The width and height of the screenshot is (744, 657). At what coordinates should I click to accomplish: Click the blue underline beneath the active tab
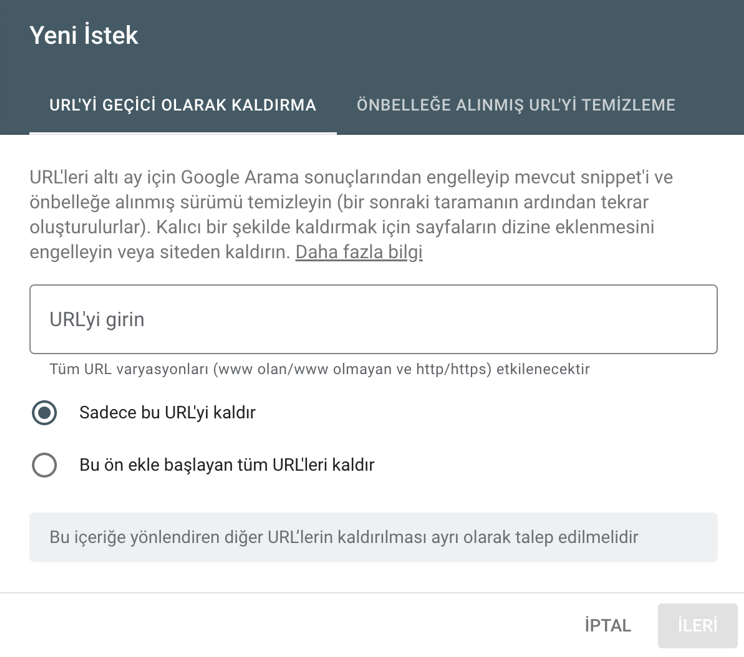(183, 132)
